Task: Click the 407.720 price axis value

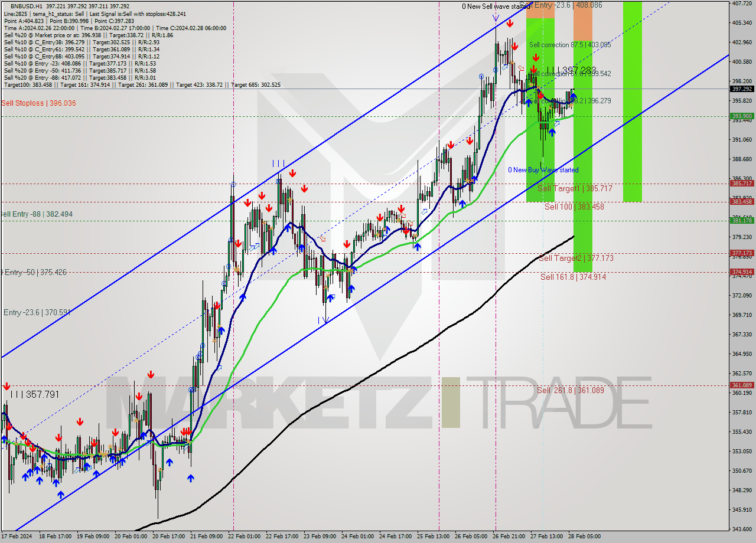Action: [742, 4]
